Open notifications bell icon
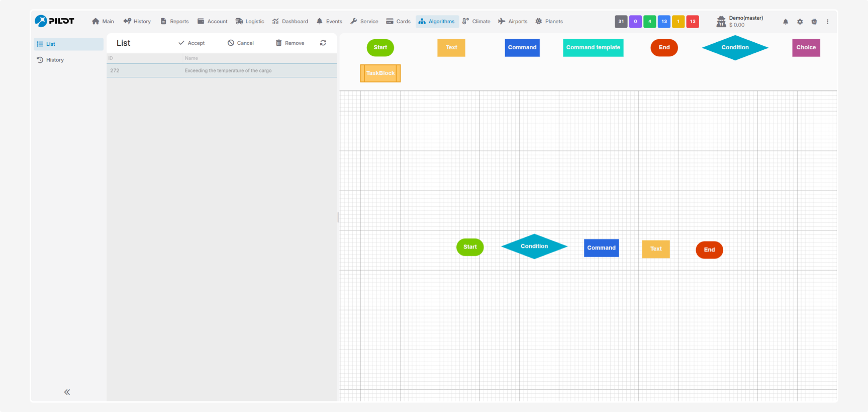The image size is (868, 412). coord(786,22)
